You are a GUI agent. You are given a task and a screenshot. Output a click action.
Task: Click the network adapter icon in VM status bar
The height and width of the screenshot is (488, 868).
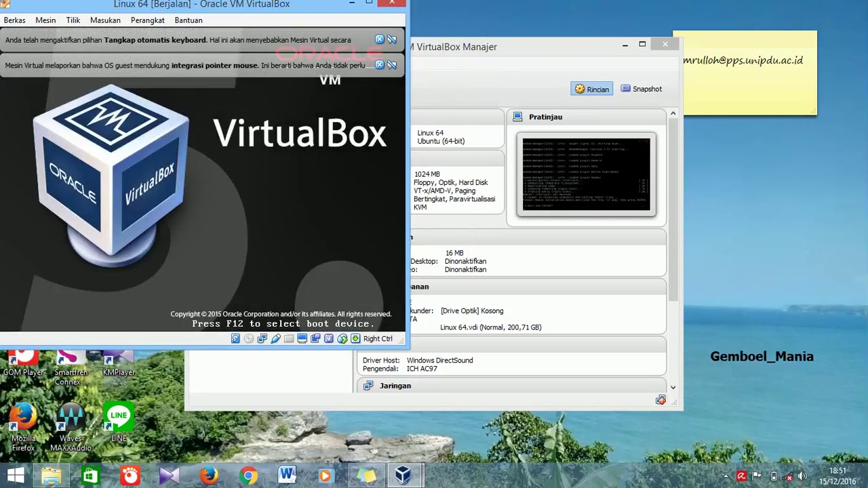point(262,339)
